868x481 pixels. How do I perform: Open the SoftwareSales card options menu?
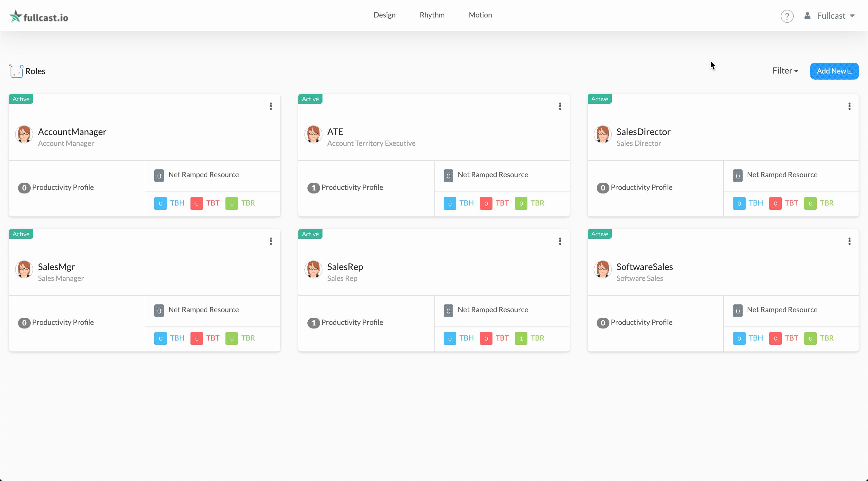click(x=849, y=241)
